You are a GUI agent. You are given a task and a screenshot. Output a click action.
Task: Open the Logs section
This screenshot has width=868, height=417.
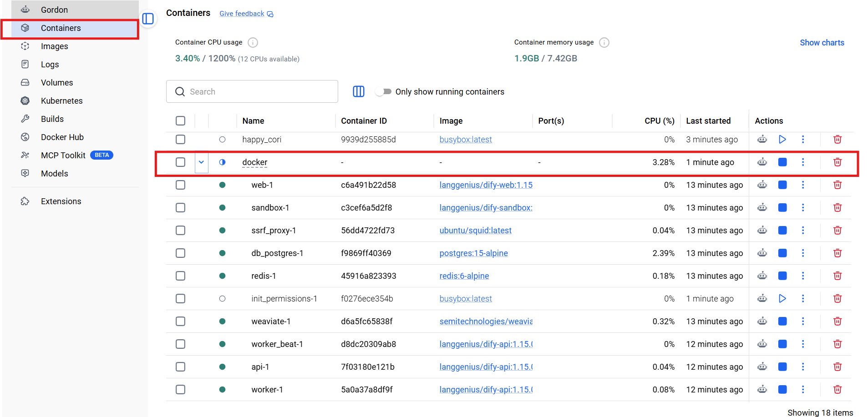(75, 64)
